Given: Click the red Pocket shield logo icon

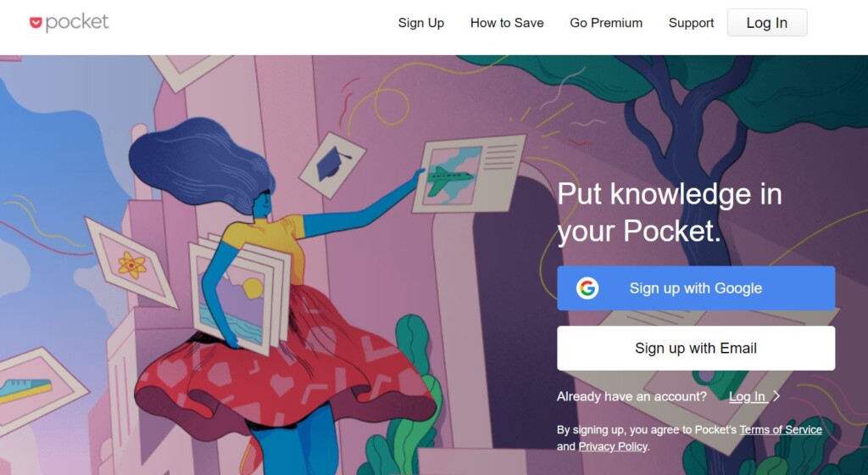Looking at the screenshot, I should (36, 23).
